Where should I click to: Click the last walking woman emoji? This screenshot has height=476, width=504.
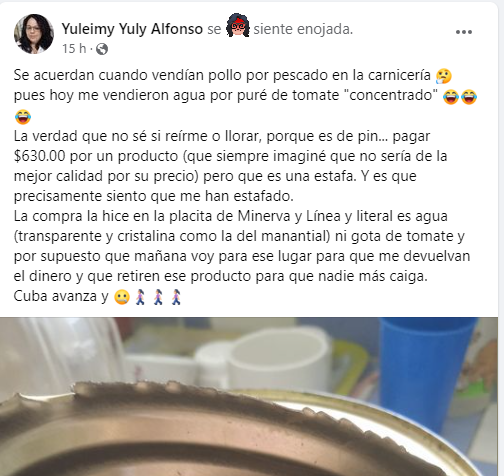pos(176,297)
